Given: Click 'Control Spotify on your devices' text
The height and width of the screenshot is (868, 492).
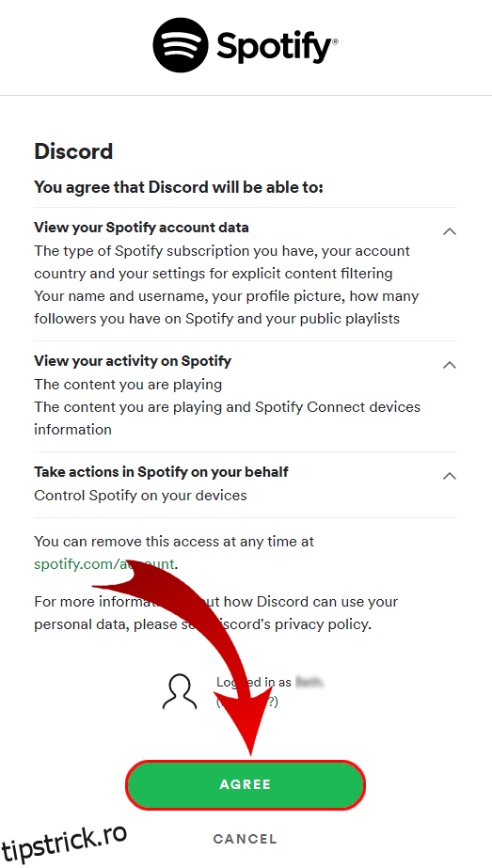Looking at the screenshot, I should pyautogui.click(x=140, y=495).
